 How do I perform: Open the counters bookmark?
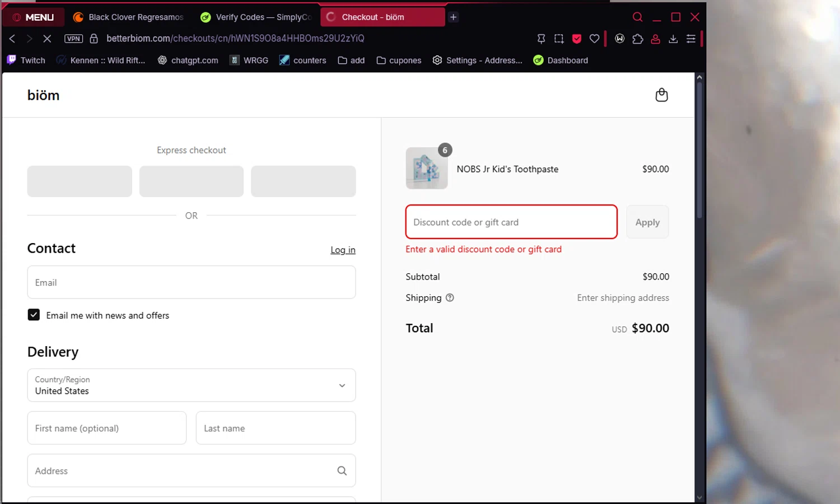(x=303, y=60)
